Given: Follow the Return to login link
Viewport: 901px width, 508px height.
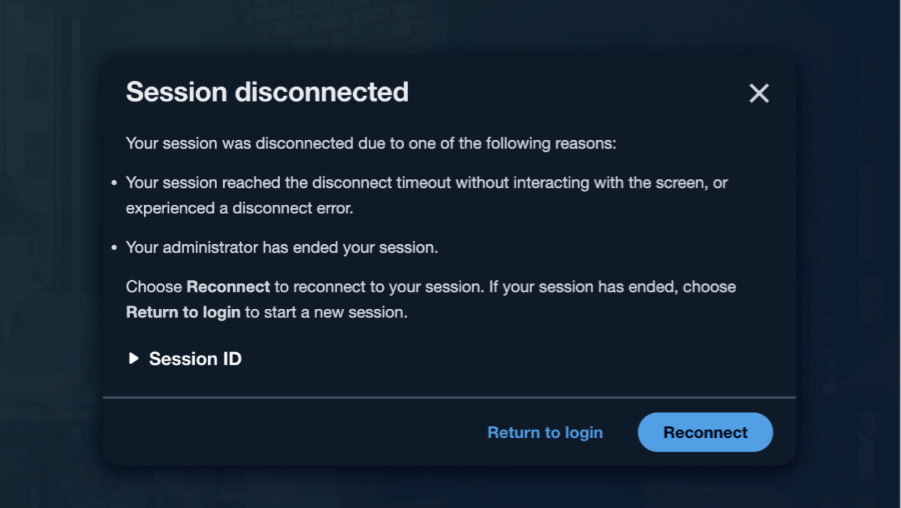Looking at the screenshot, I should (545, 432).
